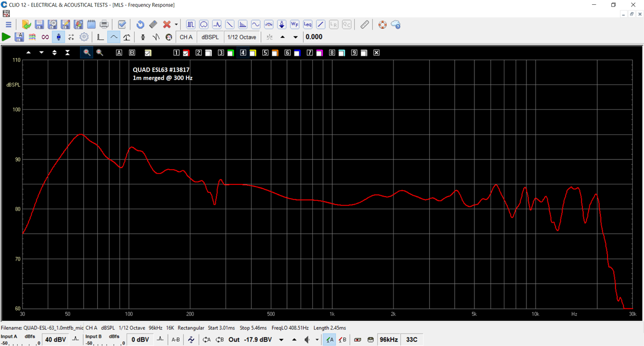Click the clock-style dial icon
644x346 pixels.
[169, 37]
